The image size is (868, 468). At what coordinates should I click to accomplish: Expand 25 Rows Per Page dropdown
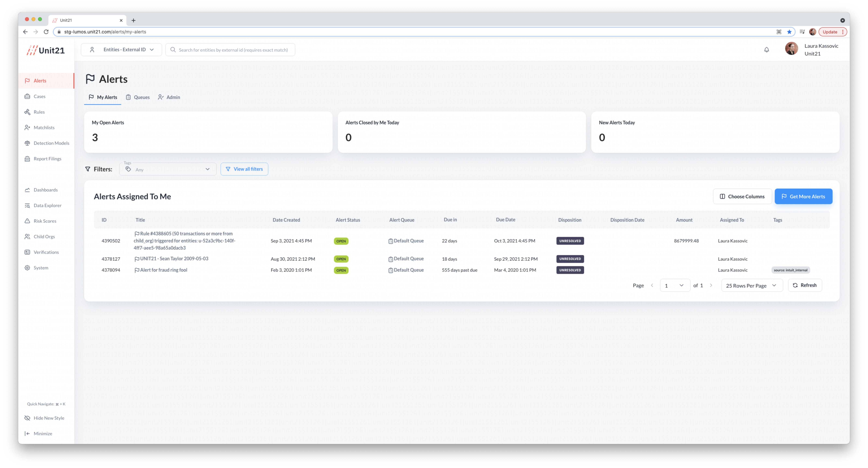pyautogui.click(x=751, y=285)
